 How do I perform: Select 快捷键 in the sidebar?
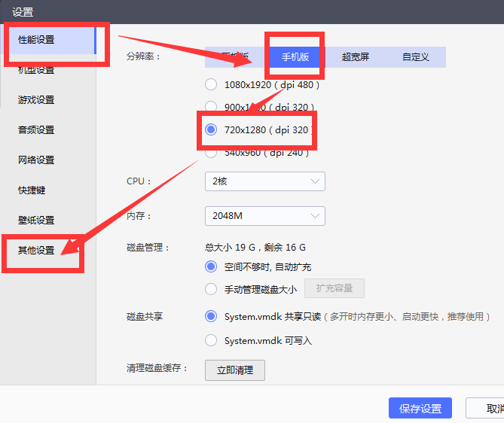32,190
